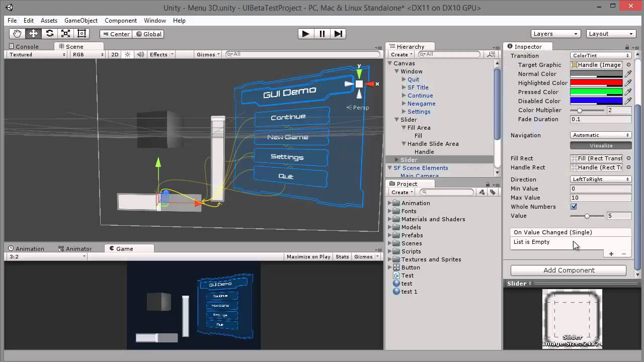Click the Value slider track
The width and height of the screenshot is (644, 362).
click(x=587, y=216)
